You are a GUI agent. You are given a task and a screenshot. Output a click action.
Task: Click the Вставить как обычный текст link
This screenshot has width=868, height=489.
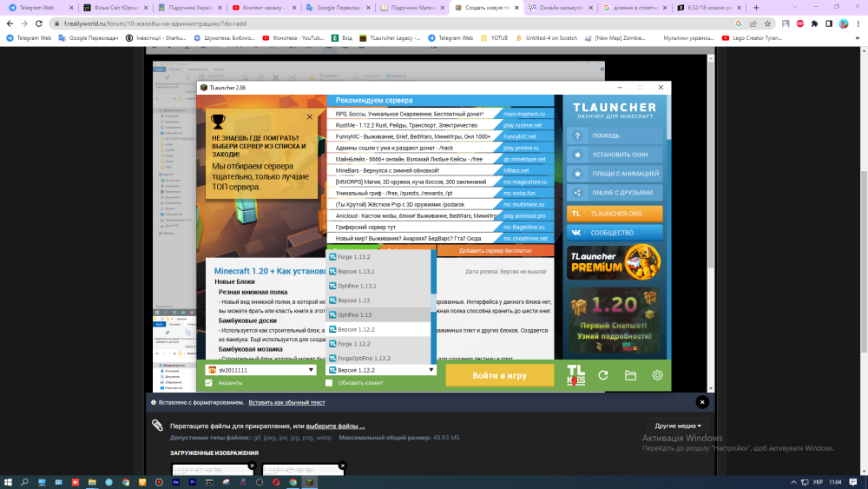click(x=286, y=403)
